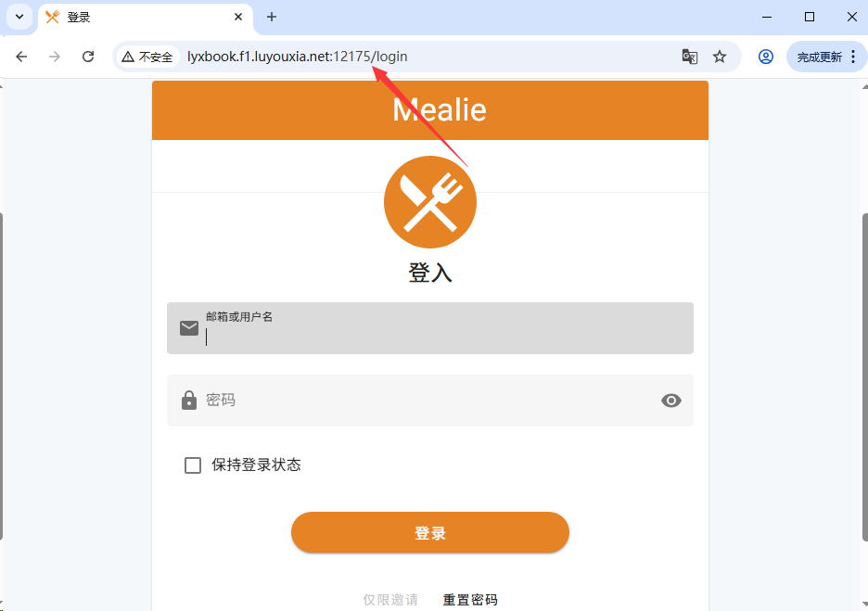Image resolution: width=868 pixels, height=611 pixels.
Task: Open a new tab with plus
Action: 271,18
